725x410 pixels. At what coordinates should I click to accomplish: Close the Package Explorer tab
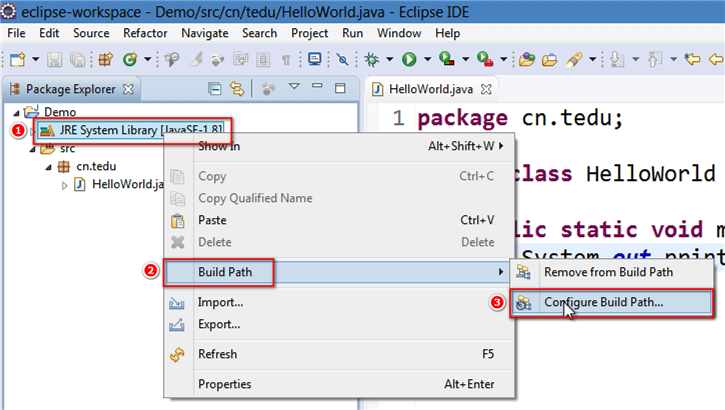(x=128, y=89)
